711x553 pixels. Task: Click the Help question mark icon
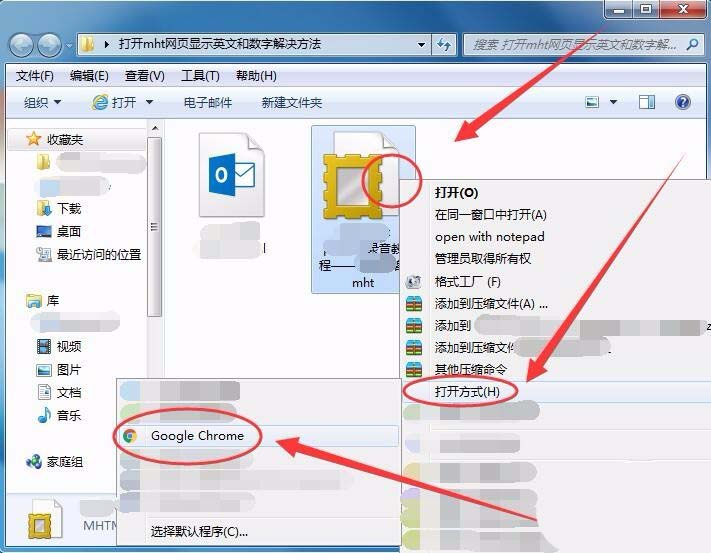pyautogui.click(x=683, y=102)
